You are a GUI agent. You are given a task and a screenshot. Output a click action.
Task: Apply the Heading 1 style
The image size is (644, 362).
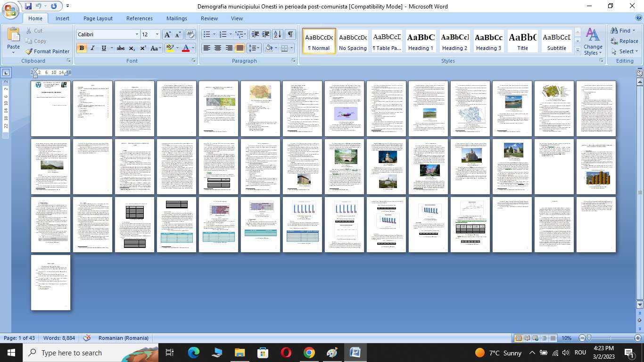[421, 41]
